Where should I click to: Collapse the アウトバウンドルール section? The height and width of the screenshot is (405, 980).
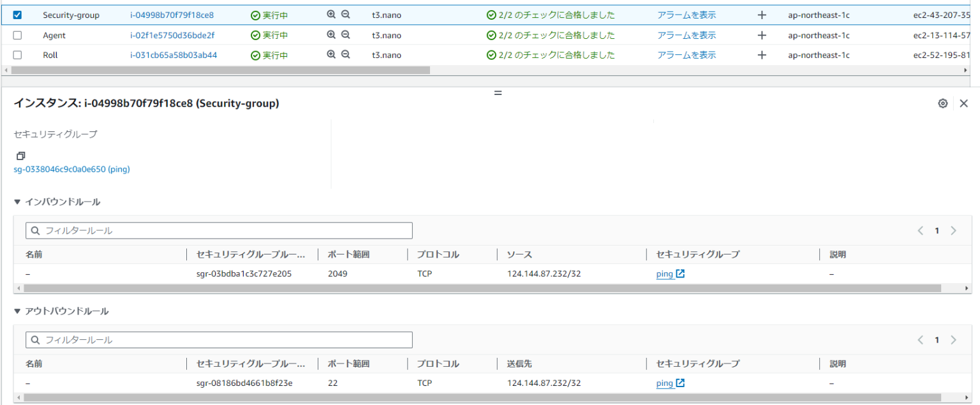(18, 311)
